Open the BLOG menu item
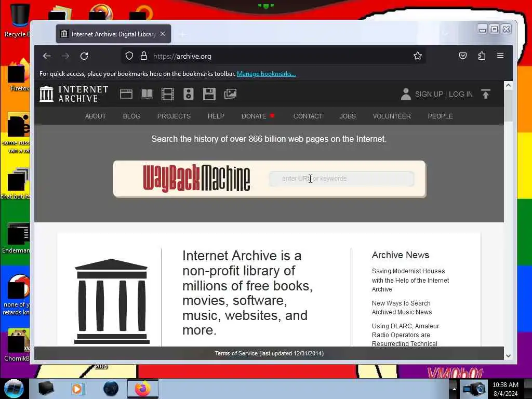 pos(131,116)
